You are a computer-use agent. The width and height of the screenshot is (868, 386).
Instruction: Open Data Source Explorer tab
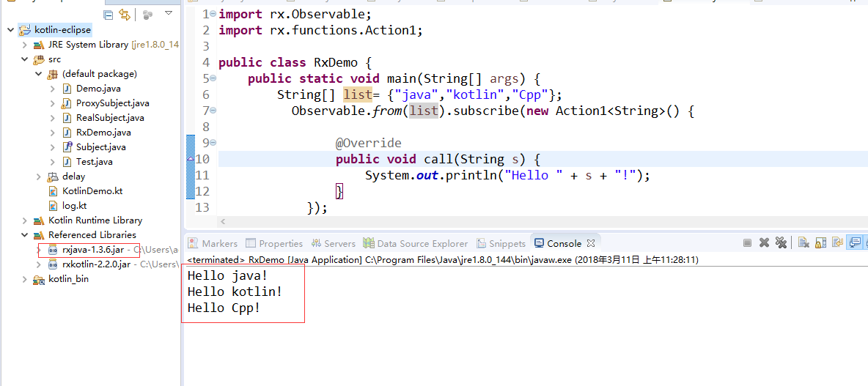(x=415, y=243)
